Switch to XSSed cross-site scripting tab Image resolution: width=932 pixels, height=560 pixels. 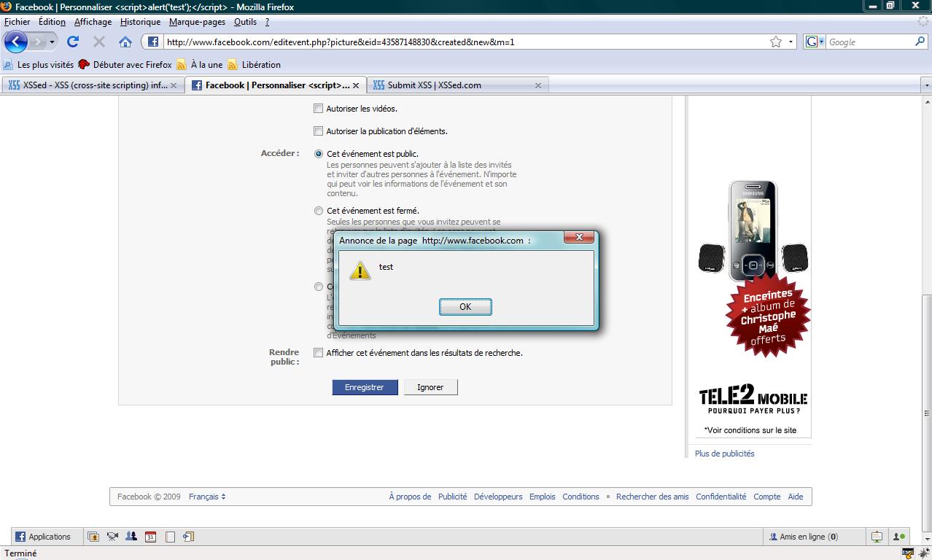pos(93,85)
